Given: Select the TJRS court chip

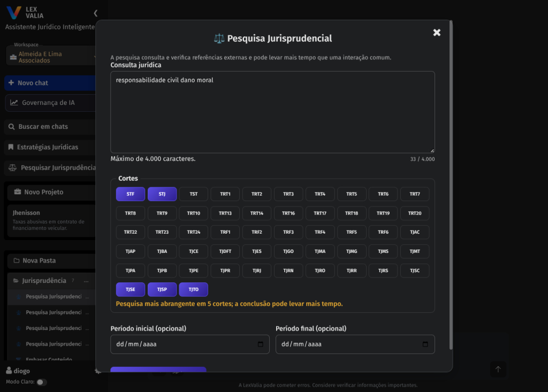Looking at the screenshot, I should click(383, 271).
